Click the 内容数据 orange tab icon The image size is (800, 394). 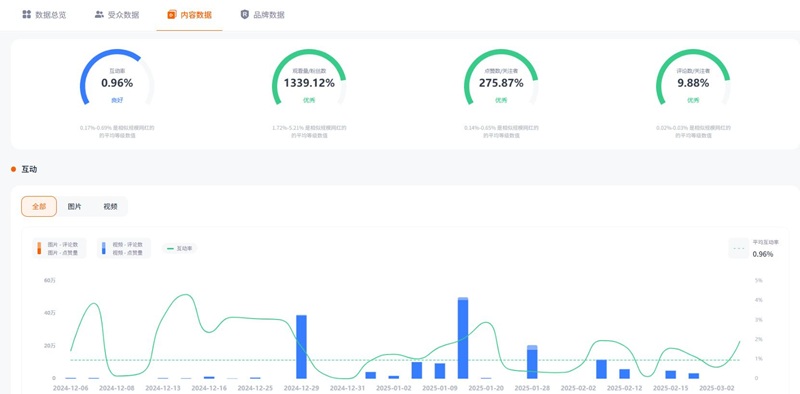pyautogui.click(x=171, y=15)
